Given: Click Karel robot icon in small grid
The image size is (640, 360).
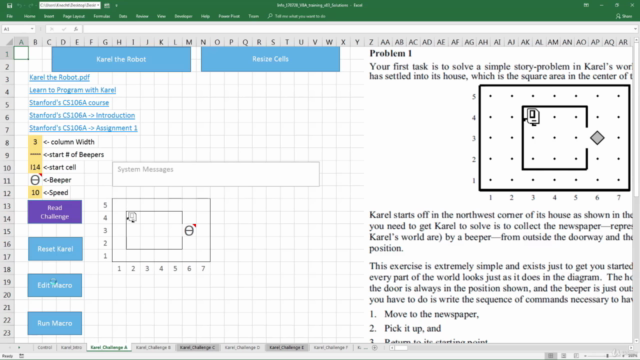Looking at the screenshot, I should tap(132, 217).
